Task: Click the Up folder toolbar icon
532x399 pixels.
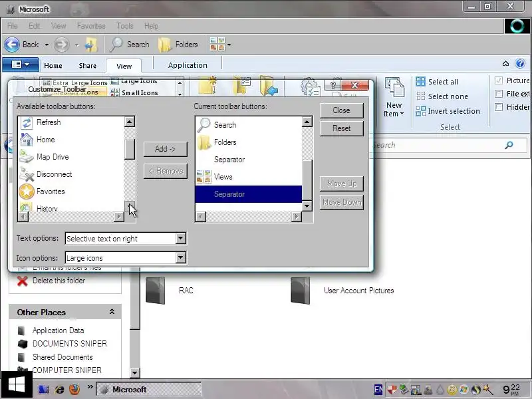Action: coord(90,45)
